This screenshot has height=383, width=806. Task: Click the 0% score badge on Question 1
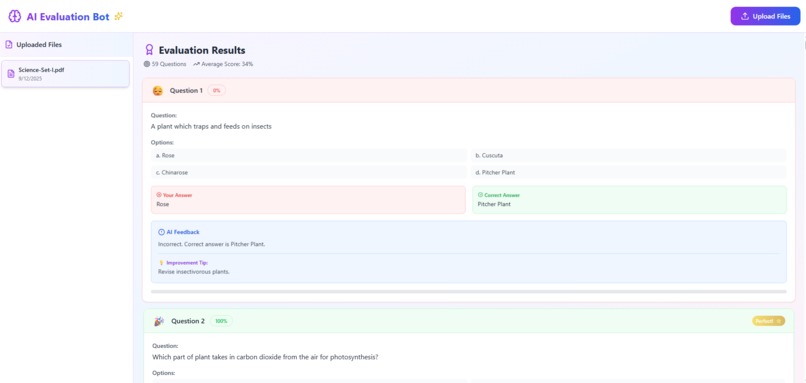pyautogui.click(x=216, y=90)
